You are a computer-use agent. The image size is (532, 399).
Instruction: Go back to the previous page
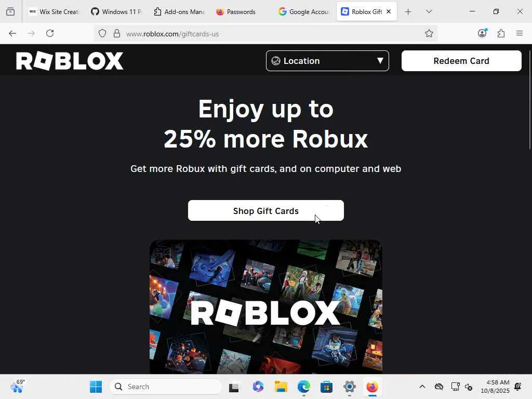(12, 33)
